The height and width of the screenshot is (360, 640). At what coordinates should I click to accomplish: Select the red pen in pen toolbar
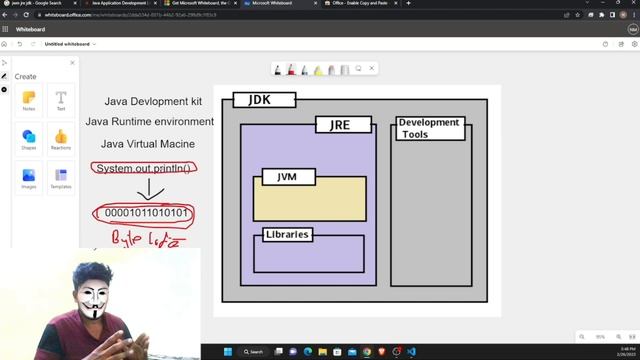[x=291, y=70]
